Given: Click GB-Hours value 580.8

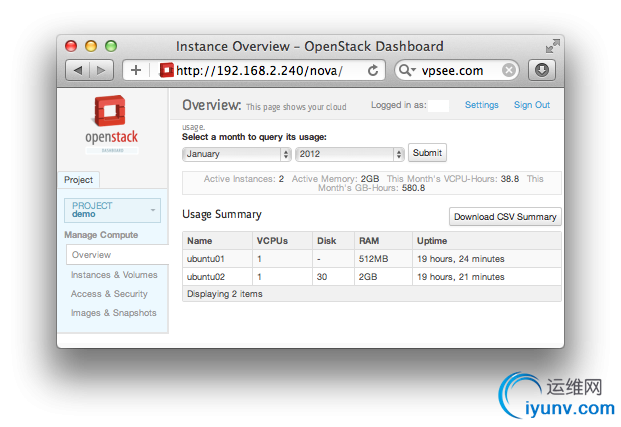Looking at the screenshot, I should (413, 188).
